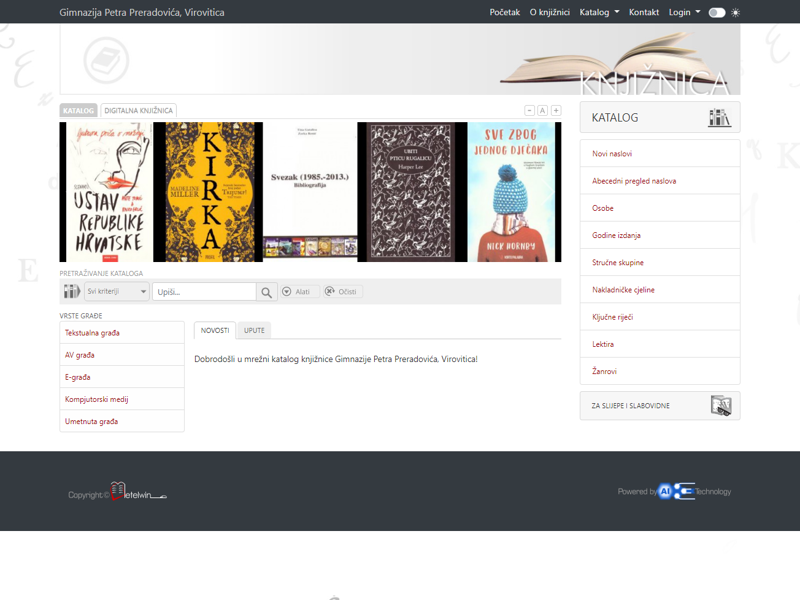Increase font size with plus button

click(x=556, y=110)
